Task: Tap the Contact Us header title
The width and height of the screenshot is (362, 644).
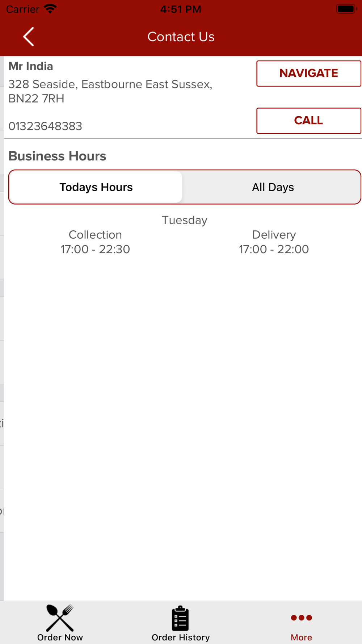Action: pos(181,37)
